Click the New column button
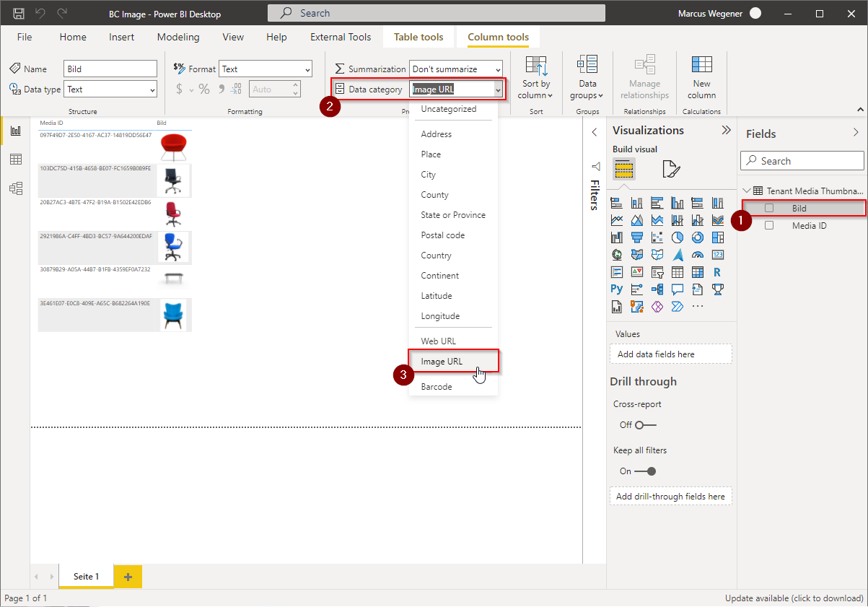This screenshot has width=868, height=607. [x=701, y=78]
